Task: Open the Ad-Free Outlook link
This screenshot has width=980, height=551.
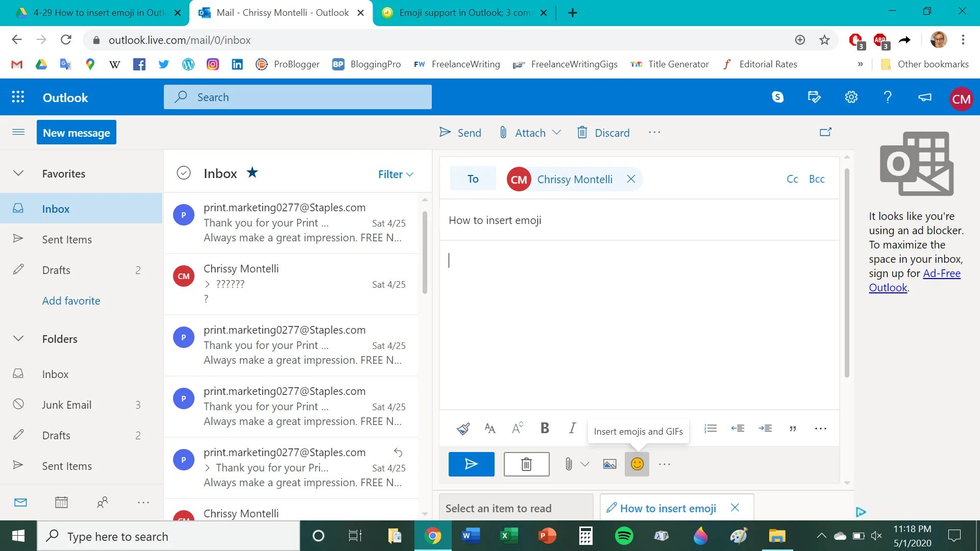Action: tap(941, 273)
